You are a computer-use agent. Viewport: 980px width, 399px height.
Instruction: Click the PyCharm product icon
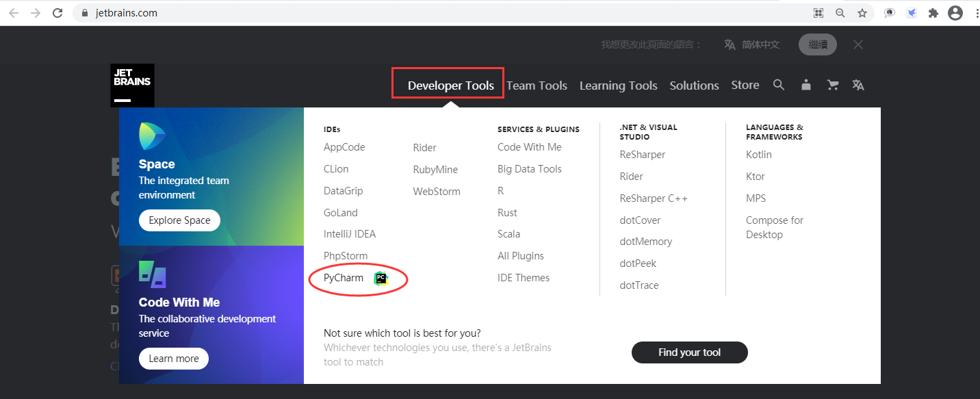(381, 278)
